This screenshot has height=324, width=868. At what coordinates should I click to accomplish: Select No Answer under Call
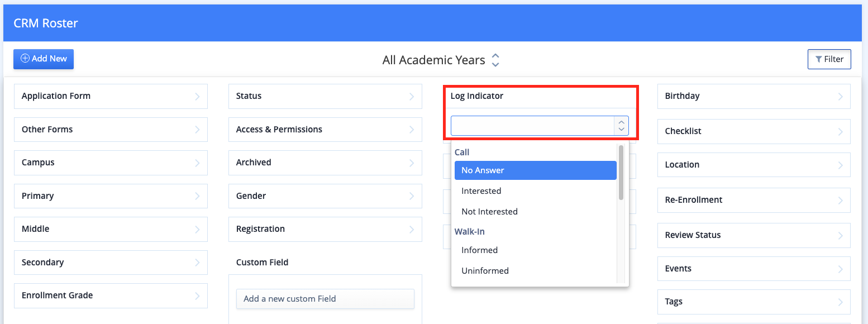535,170
